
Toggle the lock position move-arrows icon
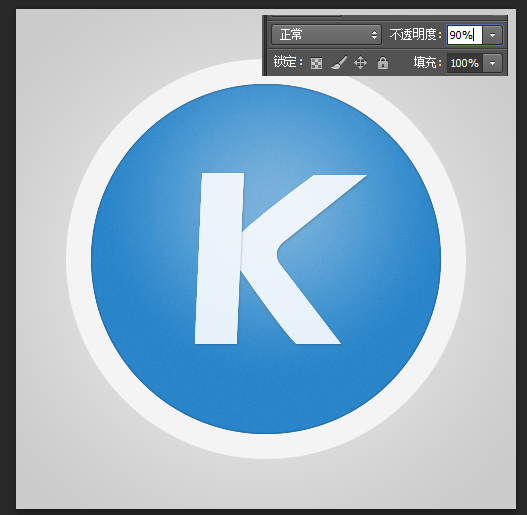coord(360,63)
